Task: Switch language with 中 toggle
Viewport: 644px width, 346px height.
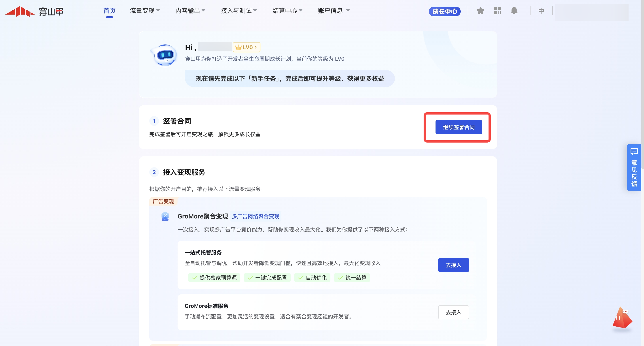Action: click(x=541, y=11)
